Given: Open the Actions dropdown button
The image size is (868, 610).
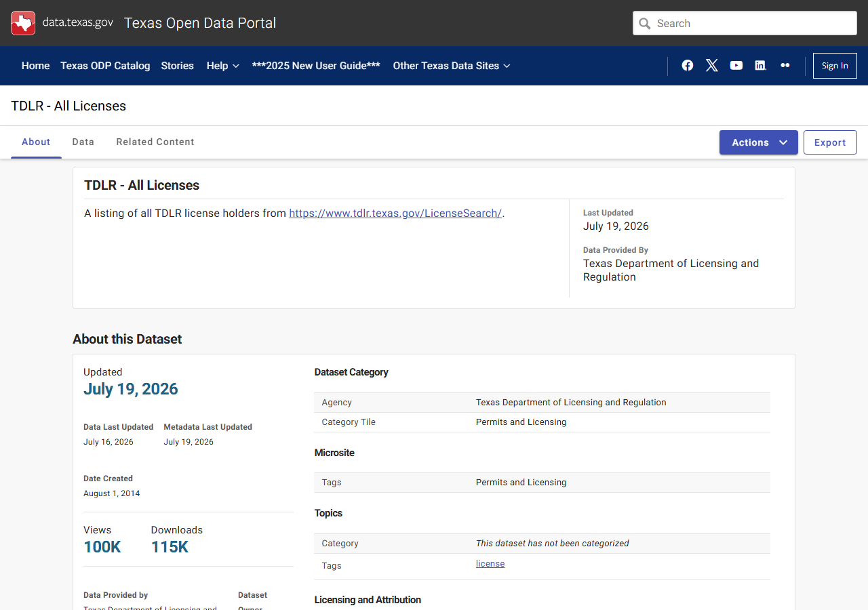Looking at the screenshot, I should pyautogui.click(x=759, y=142).
